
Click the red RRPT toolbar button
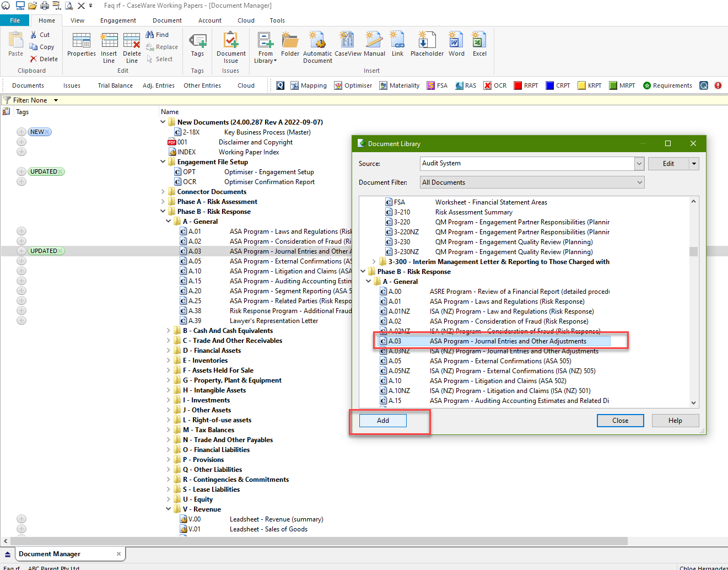point(526,85)
